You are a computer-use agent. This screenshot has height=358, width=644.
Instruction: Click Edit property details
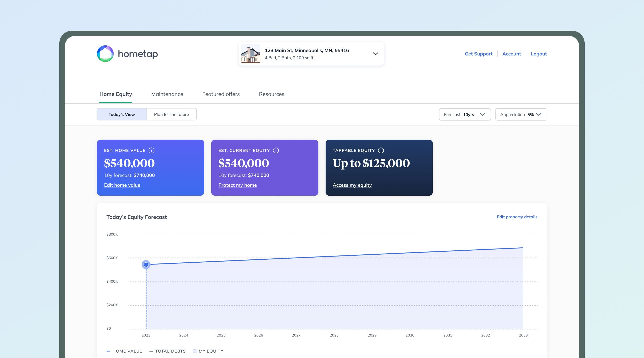(x=517, y=217)
